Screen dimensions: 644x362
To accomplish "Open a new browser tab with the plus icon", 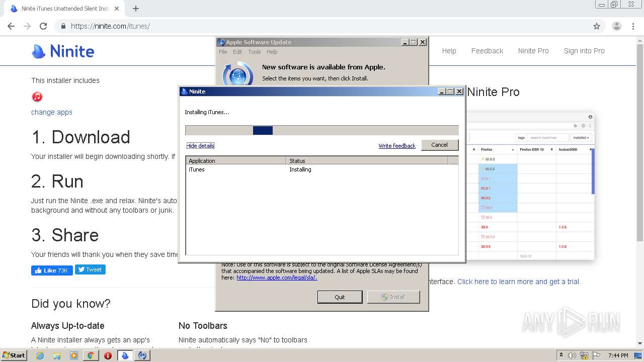I will click(136, 9).
